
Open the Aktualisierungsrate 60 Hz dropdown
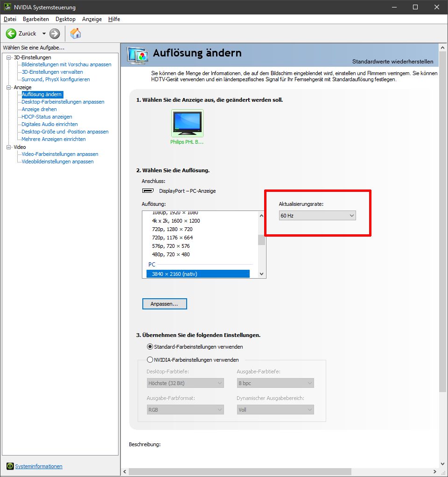tap(317, 216)
